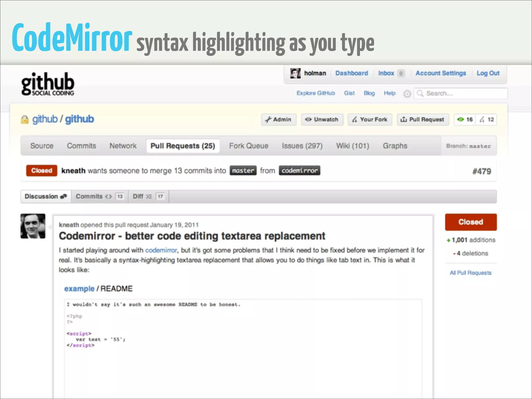Open holman's user avatar
532x399 pixels.
click(295, 74)
